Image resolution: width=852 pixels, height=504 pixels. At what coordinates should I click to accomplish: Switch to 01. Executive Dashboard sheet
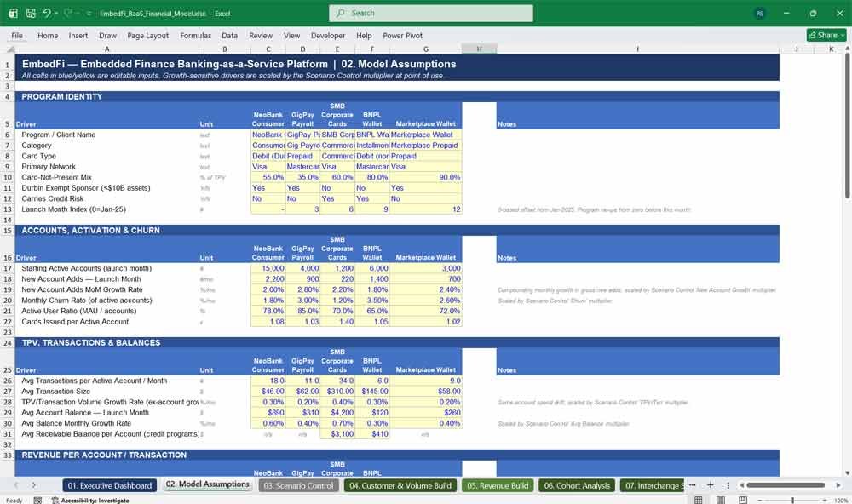(110, 485)
